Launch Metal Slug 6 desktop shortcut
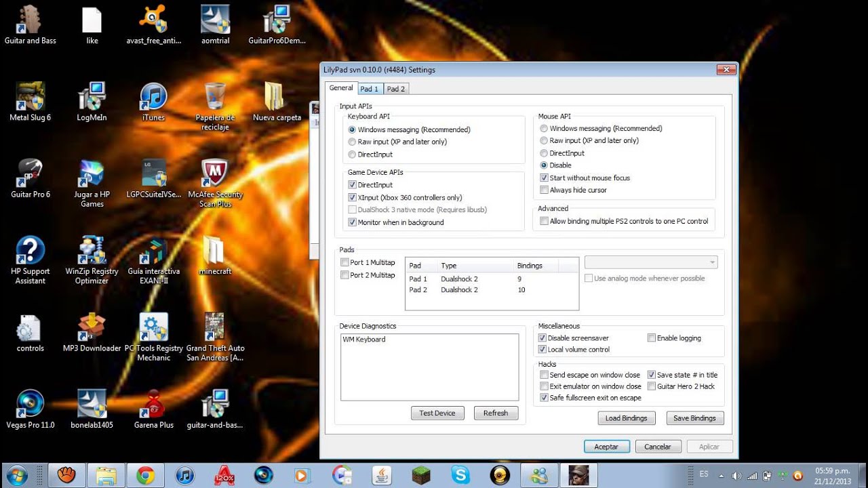Screen dimensions: 868x488 click(x=30, y=102)
